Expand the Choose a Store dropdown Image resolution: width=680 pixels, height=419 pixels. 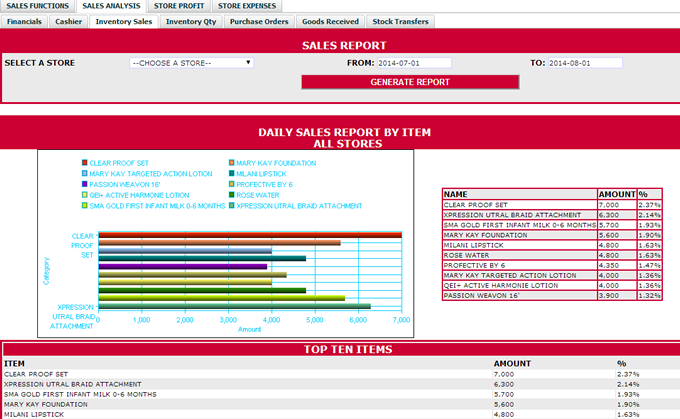[x=191, y=63]
